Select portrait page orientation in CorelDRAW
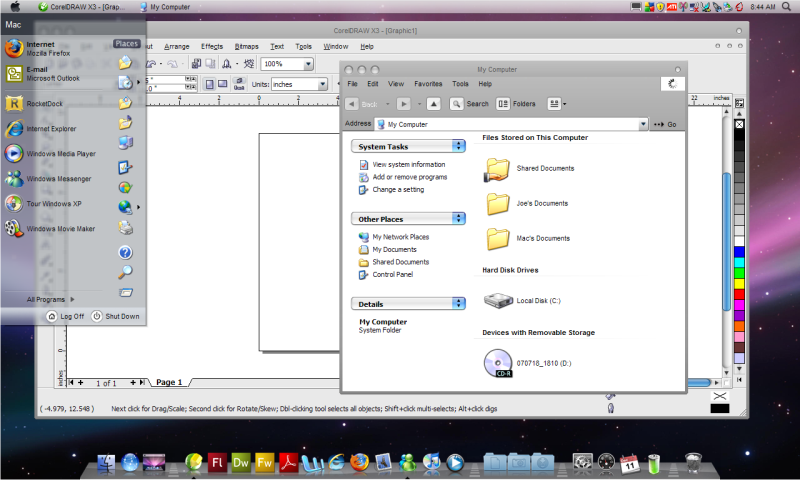 pyautogui.click(x=210, y=84)
